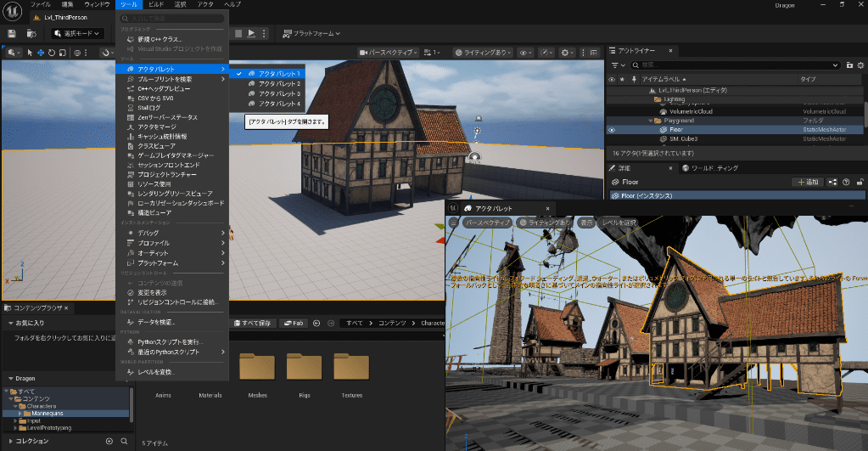Screen dimensions: 868x451
Task: Select アクタ パレット 3 submenu entry
Action: click(267, 93)
